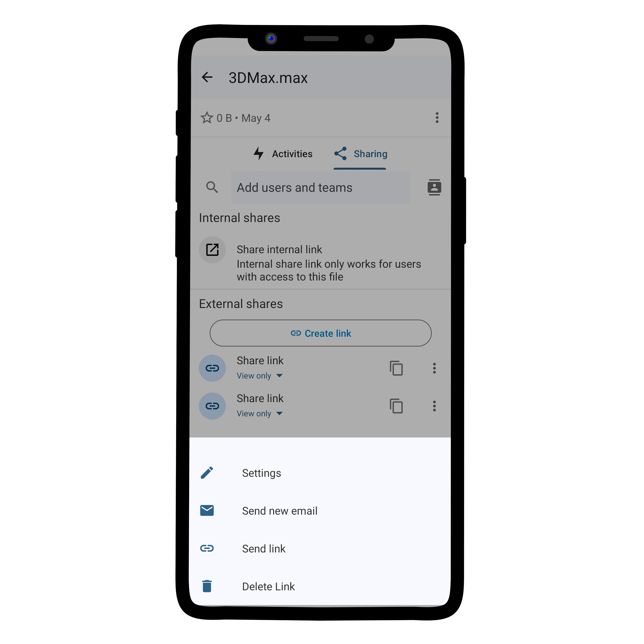Viewport: 644px width, 644px height.
Task: Tap the Share internal link icon
Action: (212, 250)
